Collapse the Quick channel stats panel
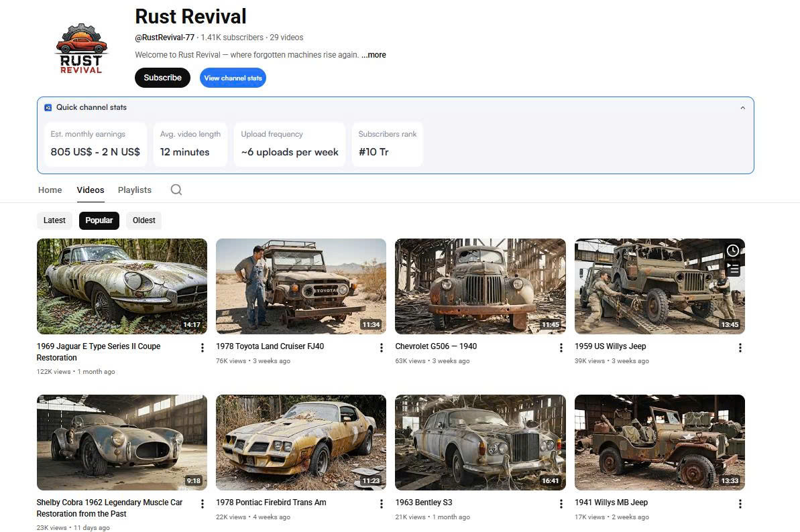Viewport: 800px width, 532px height. click(742, 108)
